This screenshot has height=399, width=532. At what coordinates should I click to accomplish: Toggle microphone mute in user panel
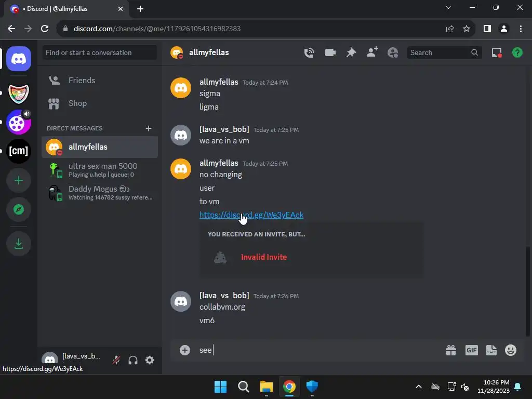point(116,360)
